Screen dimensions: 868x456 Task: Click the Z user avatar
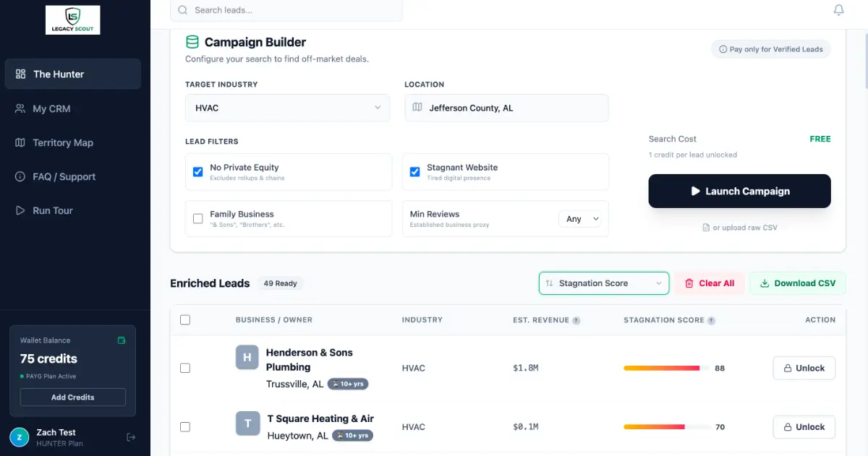pos(20,437)
